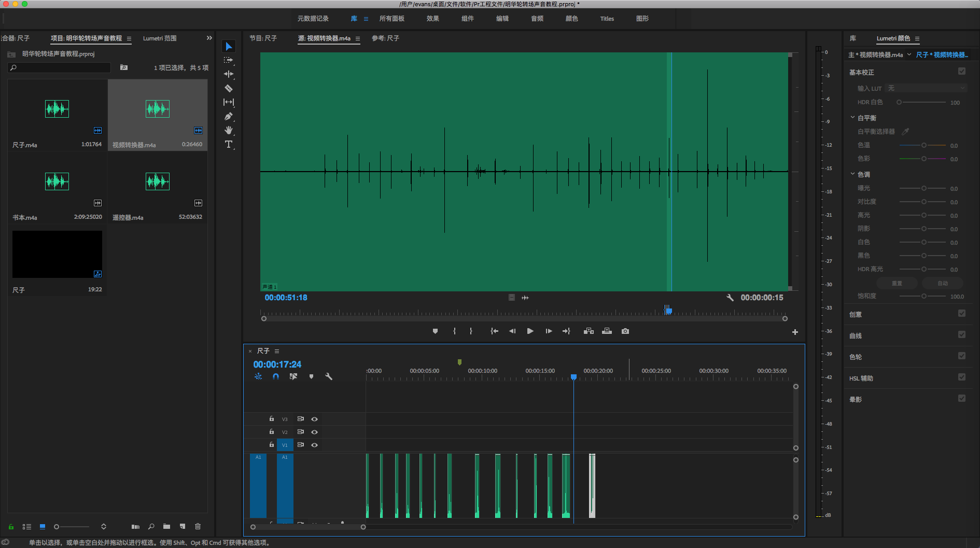Select the Track Select Forward tool
Viewport: 980px width, 548px height.
229,60
